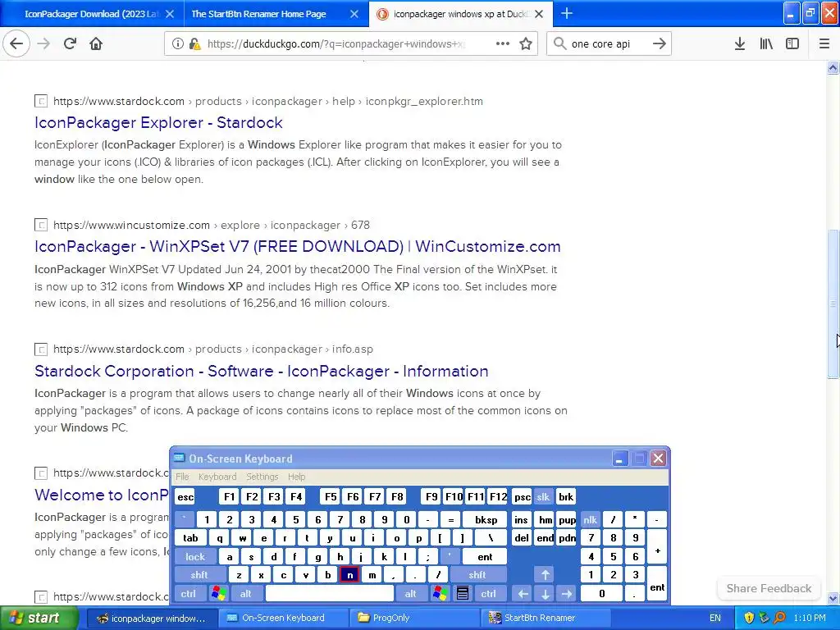The width and height of the screenshot is (840, 630).
Task: Toggle the nlk num lock key
Action: pos(591,519)
